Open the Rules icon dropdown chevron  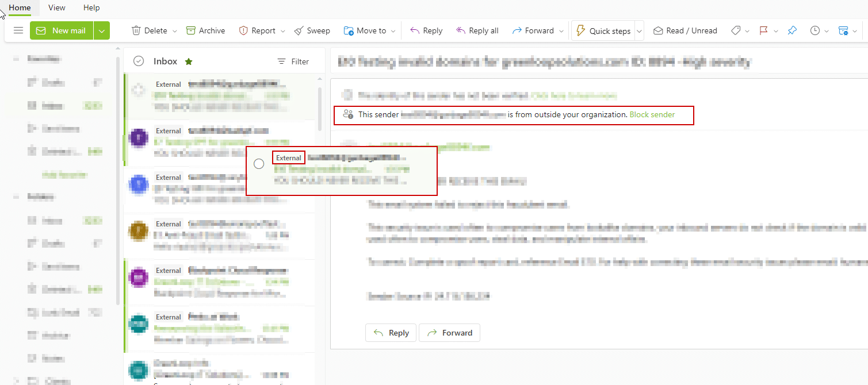coord(856,31)
